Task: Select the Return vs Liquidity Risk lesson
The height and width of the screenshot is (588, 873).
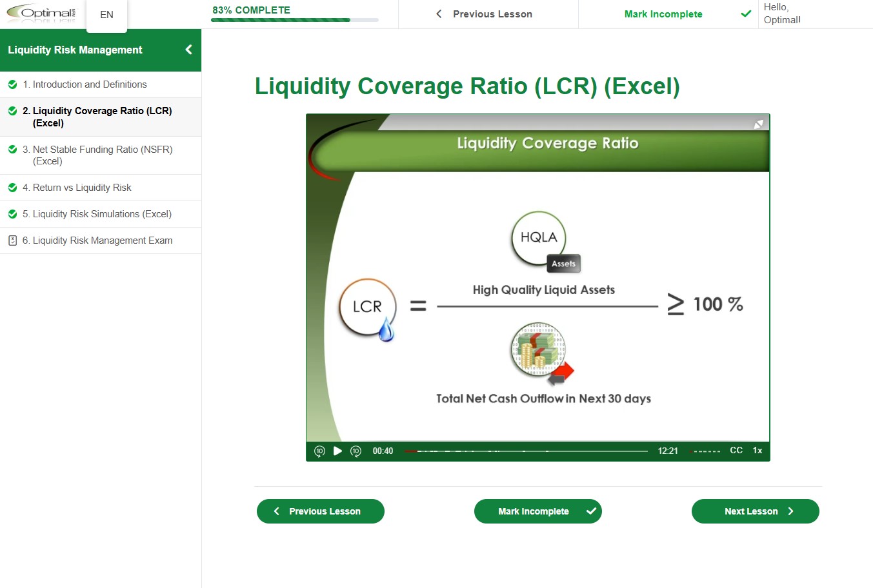Action: click(81, 188)
